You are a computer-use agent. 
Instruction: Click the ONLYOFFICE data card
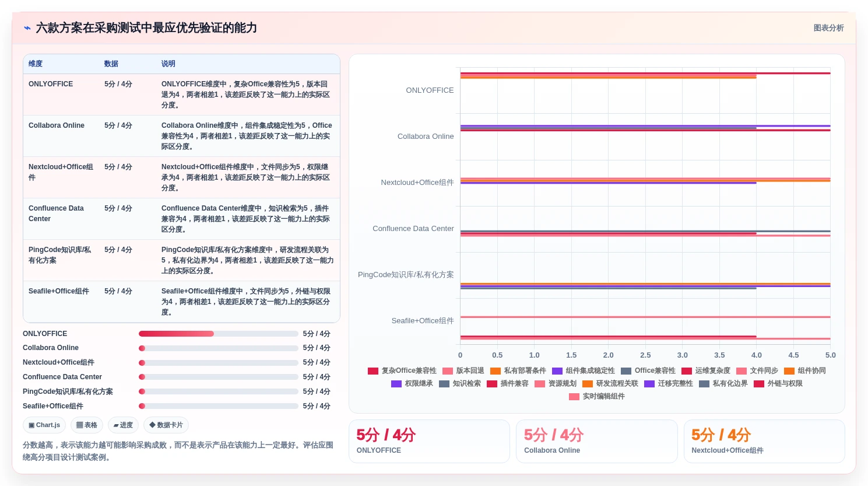(429, 441)
